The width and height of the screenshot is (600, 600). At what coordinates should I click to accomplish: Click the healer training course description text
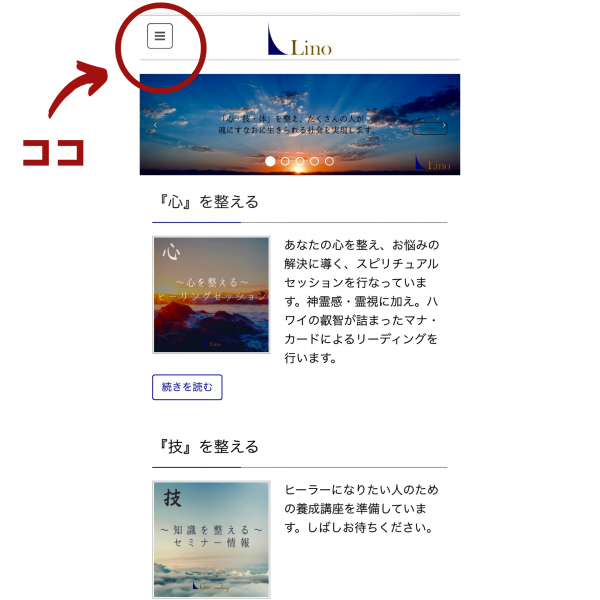click(361, 509)
